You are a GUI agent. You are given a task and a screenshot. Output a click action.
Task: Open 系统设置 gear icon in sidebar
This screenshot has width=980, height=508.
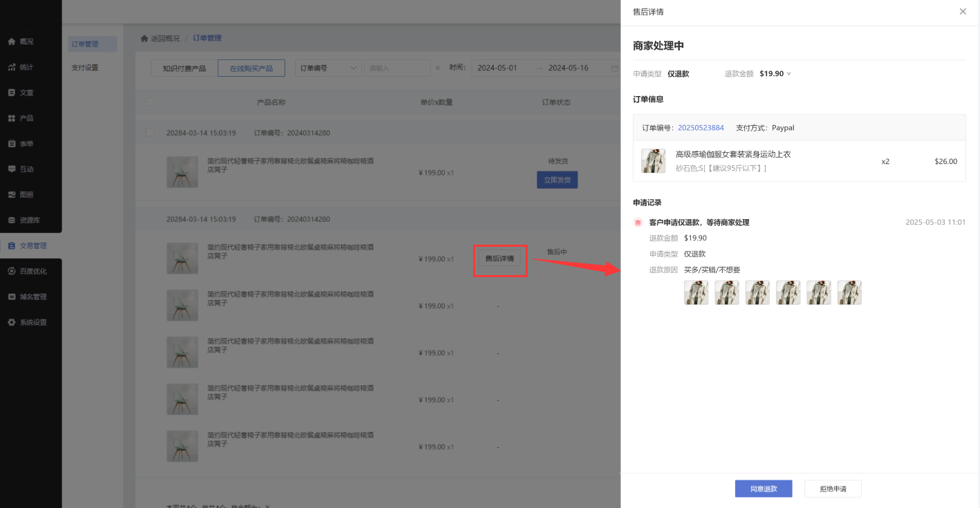[x=12, y=323]
